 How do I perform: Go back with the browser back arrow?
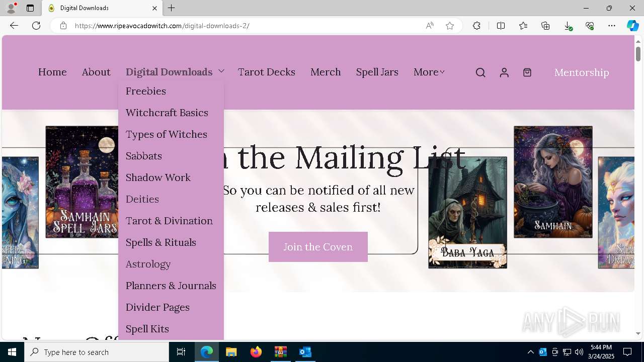point(14,26)
